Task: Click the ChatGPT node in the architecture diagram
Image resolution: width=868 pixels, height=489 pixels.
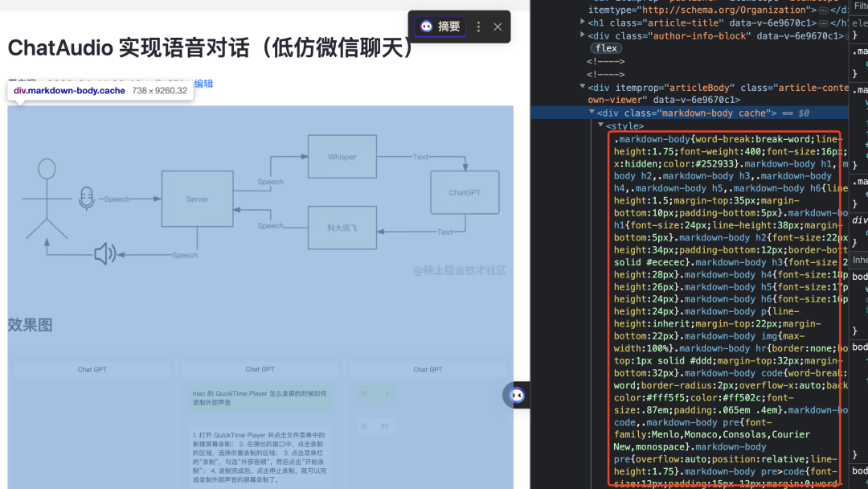Action: tap(465, 192)
